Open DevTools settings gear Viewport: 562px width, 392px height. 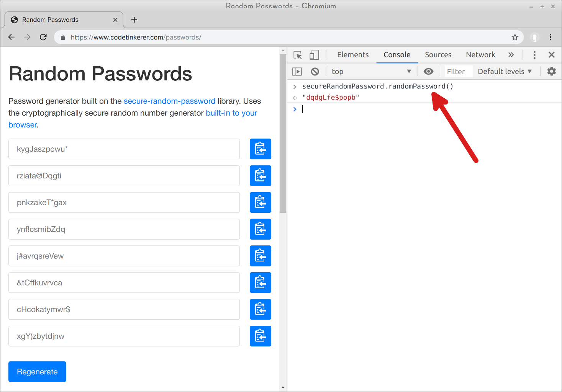click(551, 71)
